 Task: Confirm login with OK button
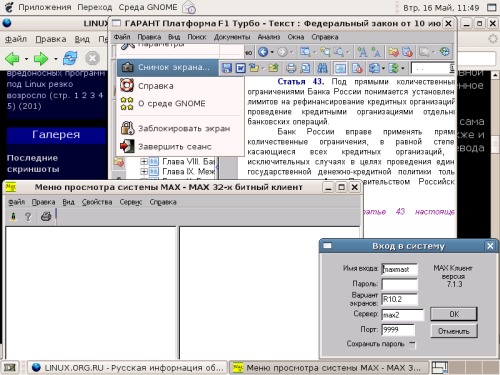pos(454,314)
